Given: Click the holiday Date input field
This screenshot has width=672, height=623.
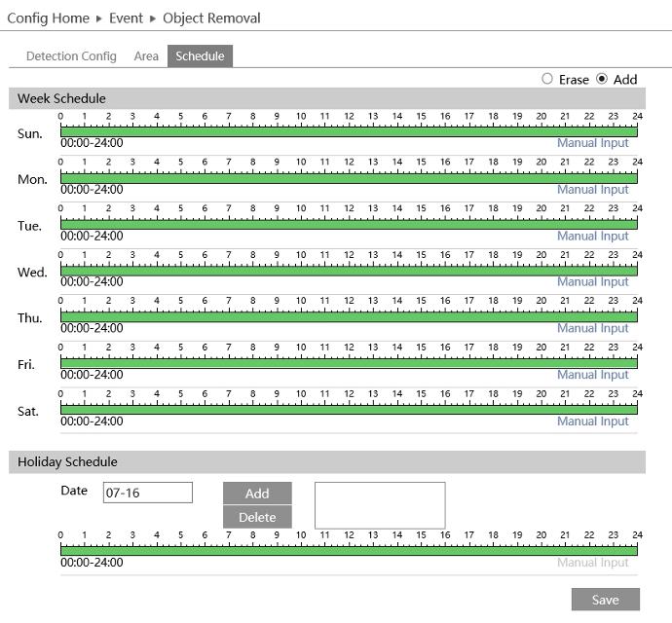Looking at the screenshot, I should click(147, 493).
